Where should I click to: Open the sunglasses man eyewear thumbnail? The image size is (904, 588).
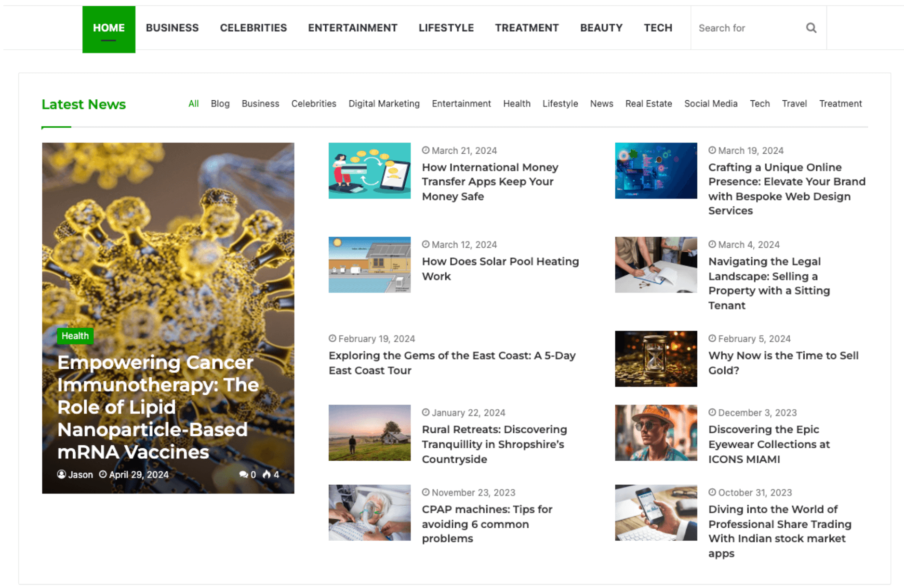(x=655, y=433)
